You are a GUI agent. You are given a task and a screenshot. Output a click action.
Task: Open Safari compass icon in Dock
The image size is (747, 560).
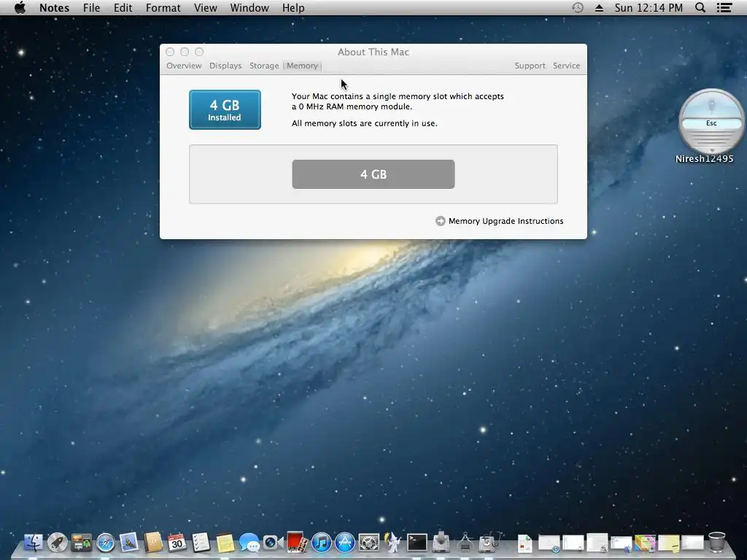coord(105,542)
